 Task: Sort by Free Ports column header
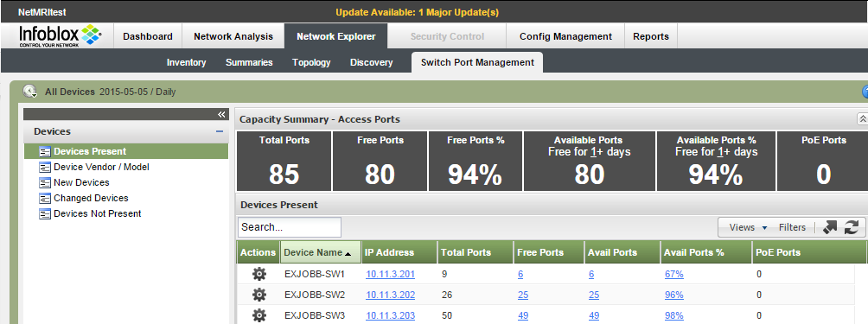click(x=549, y=252)
